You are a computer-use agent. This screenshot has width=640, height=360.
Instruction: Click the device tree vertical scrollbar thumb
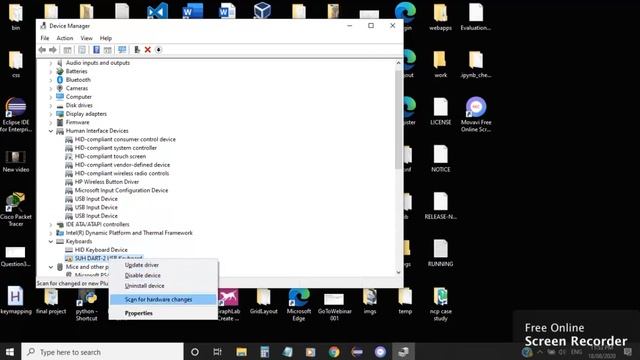pos(398,119)
